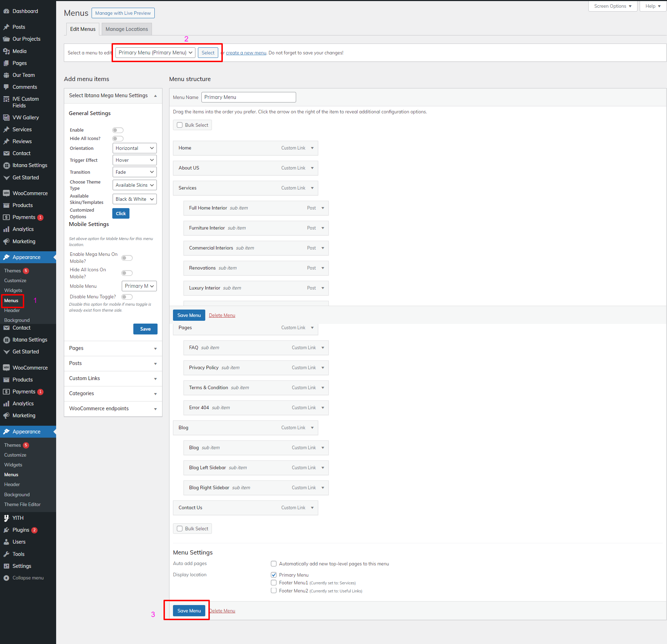
Task: Open VW Gallery sidebar icon
Action: click(6, 118)
